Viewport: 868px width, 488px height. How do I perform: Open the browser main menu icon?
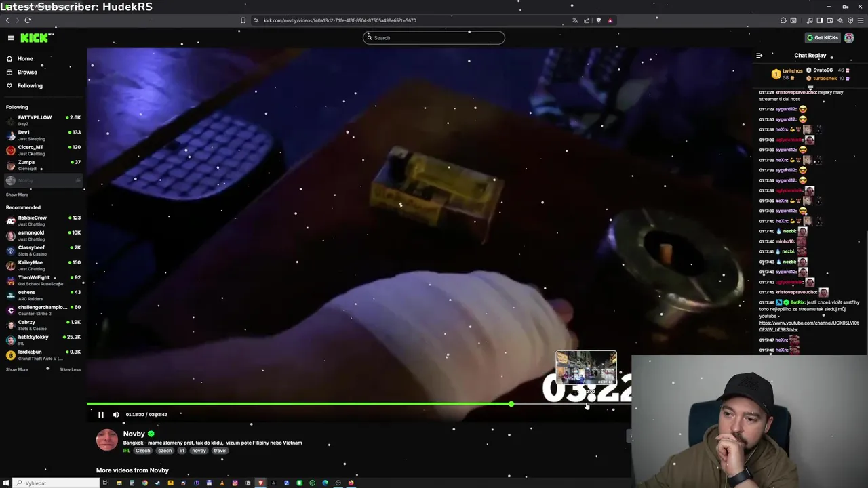pyautogui.click(x=861, y=20)
